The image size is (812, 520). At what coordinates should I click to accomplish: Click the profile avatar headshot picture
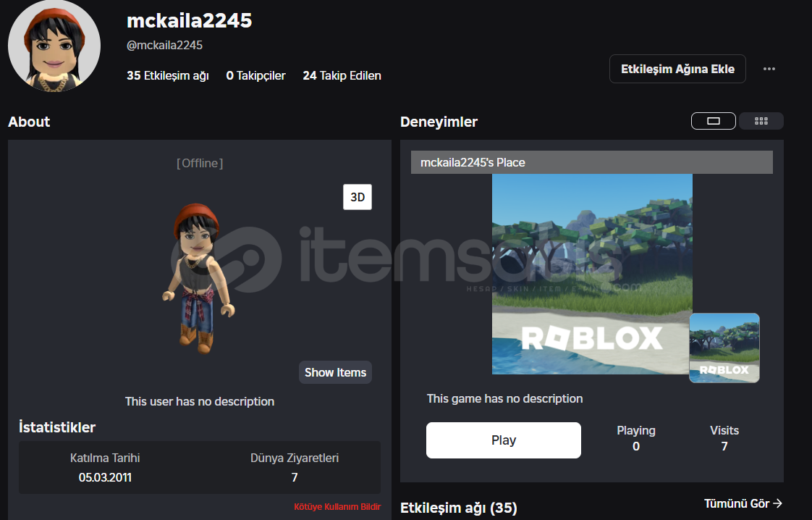point(54,46)
